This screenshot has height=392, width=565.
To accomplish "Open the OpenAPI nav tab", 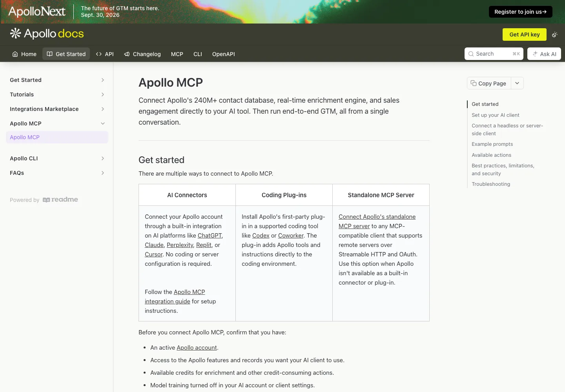I will click(223, 54).
